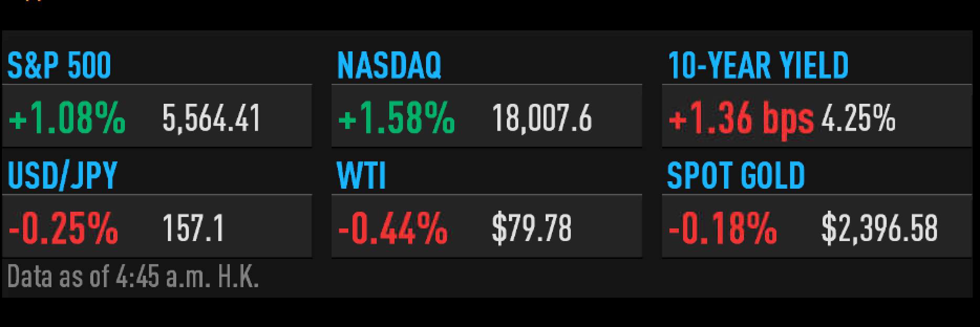Click the USD/JPY rate 157.1
Viewport: 980px width, 327px height.
[194, 228]
